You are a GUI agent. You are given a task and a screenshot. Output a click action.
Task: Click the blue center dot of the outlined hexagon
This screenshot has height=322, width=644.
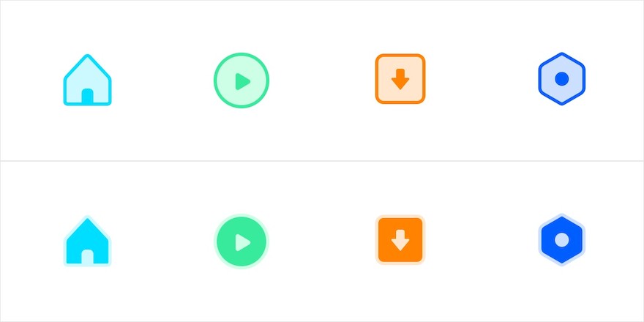point(561,79)
